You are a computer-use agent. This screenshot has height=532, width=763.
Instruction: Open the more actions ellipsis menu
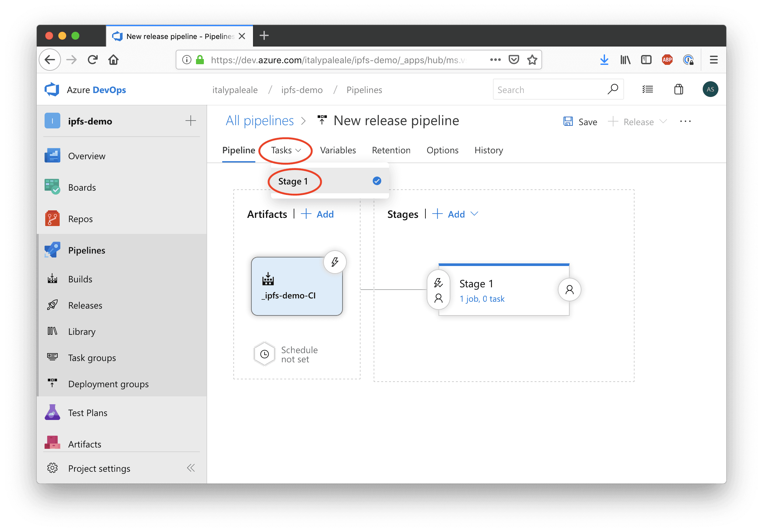pos(686,122)
